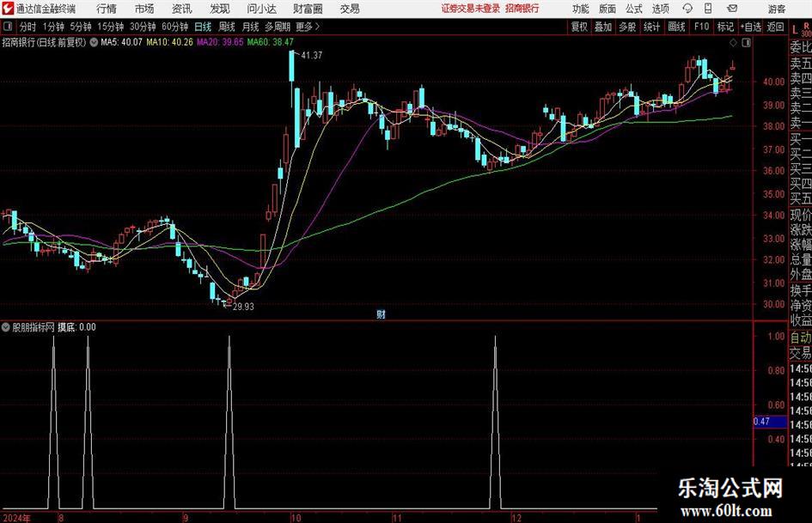
Task: Open the 资讯 menu
Action: tap(182, 9)
